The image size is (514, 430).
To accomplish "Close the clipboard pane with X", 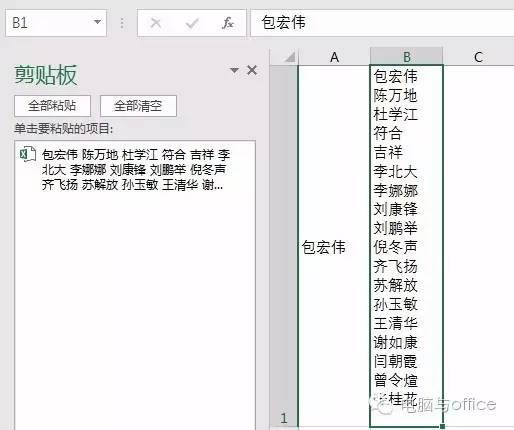I will pos(252,70).
